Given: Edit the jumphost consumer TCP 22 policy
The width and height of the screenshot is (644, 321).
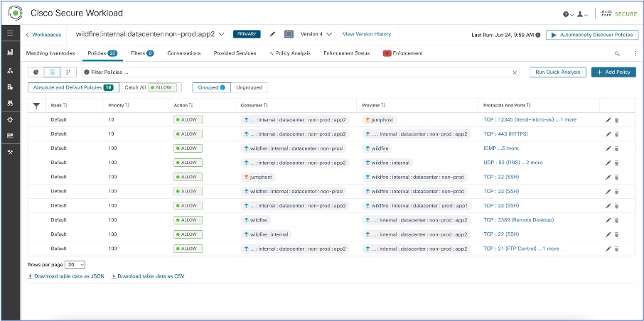Looking at the screenshot, I should [x=608, y=178].
